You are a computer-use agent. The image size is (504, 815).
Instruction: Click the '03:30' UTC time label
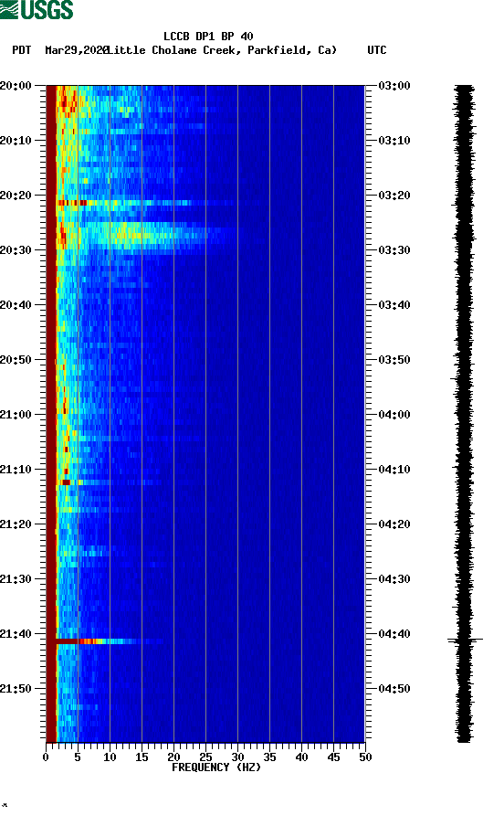(394, 250)
